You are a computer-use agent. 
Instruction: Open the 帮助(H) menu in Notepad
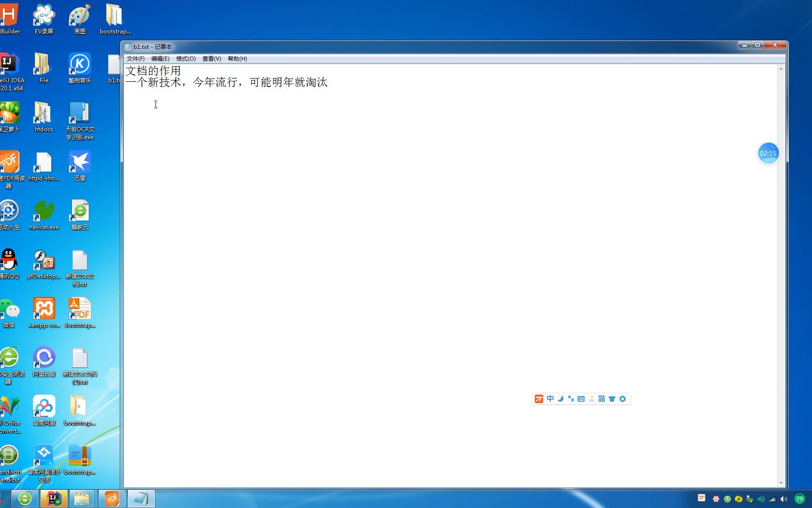point(237,59)
